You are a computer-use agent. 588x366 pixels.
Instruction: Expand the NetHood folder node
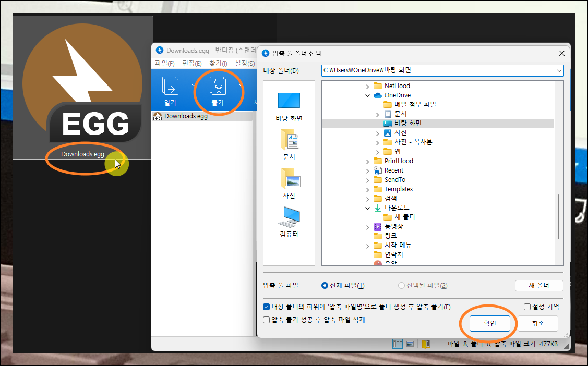click(x=367, y=86)
